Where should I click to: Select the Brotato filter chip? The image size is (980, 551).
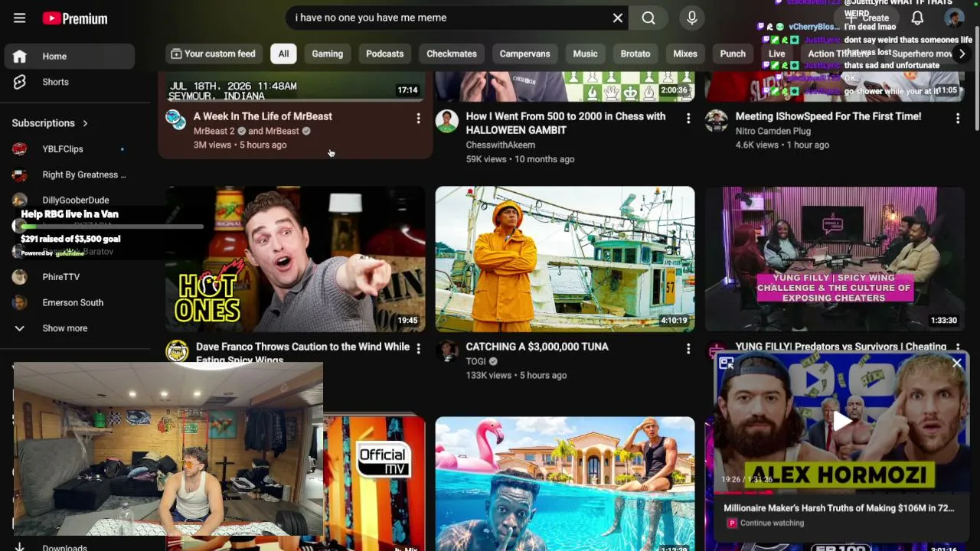click(x=635, y=54)
